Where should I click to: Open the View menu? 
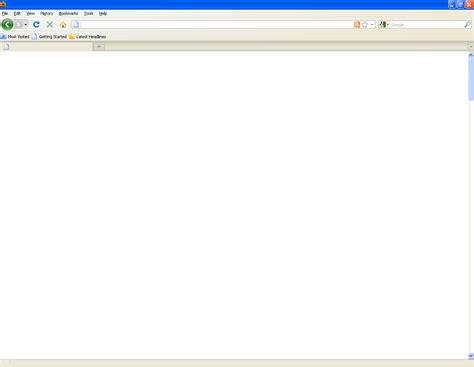[x=30, y=13]
